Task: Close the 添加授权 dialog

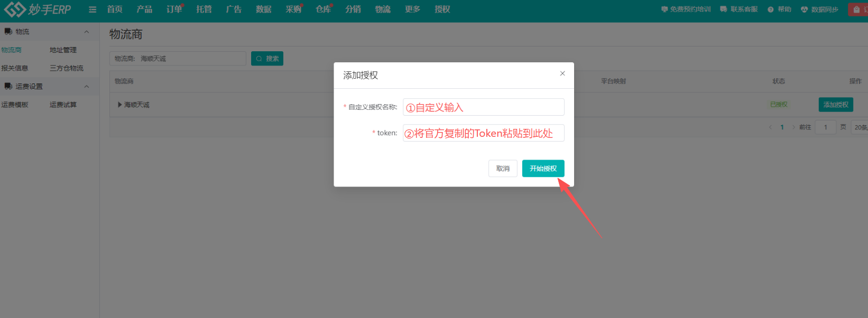Action: [x=562, y=73]
